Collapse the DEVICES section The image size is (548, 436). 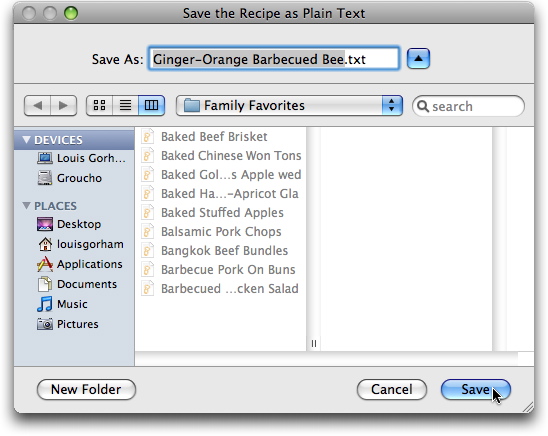pyautogui.click(x=26, y=140)
